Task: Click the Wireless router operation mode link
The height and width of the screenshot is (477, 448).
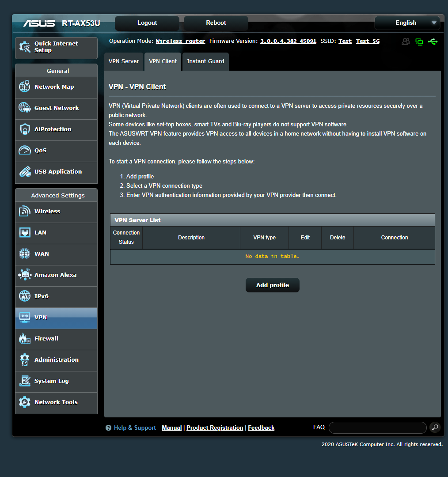Action: (180, 41)
